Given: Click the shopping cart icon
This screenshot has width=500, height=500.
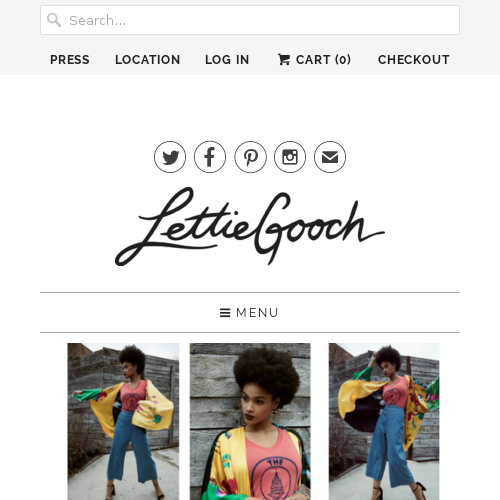Looking at the screenshot, I should (284, 60).
